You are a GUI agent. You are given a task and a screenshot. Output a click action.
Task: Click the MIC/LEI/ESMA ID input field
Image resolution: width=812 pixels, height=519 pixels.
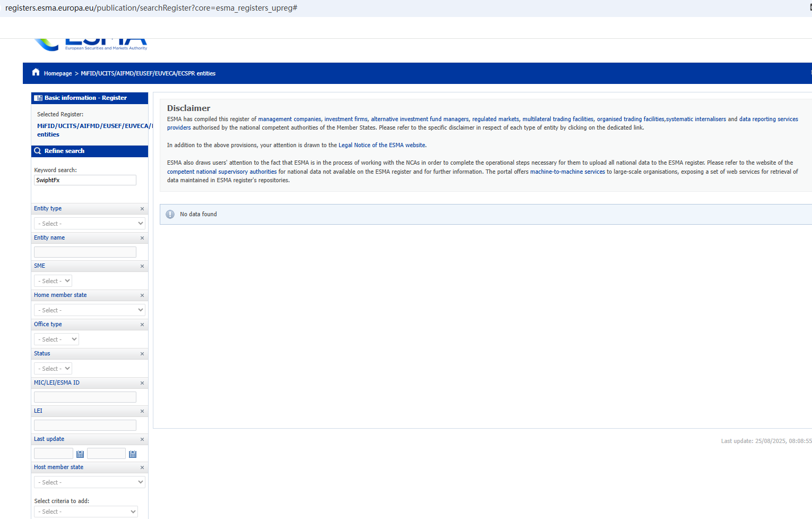[x=85, y=397]
